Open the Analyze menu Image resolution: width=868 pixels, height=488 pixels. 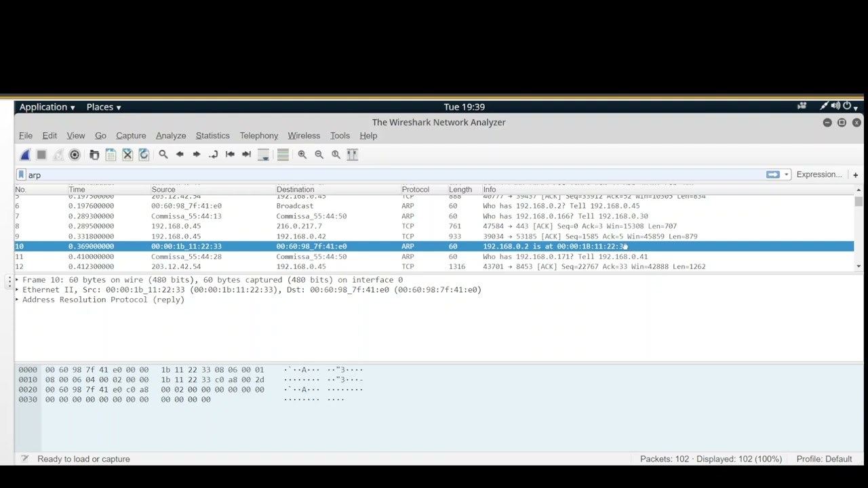(x=171, y=136)
